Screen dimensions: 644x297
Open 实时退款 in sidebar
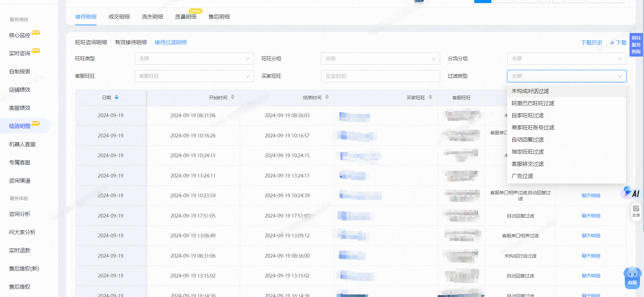tap(20, 251)
